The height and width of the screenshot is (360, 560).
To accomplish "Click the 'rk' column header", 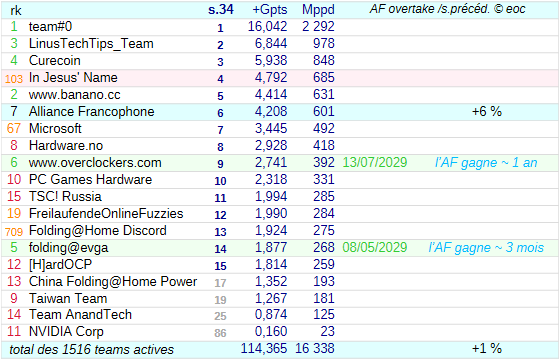I will click(16, 10).
